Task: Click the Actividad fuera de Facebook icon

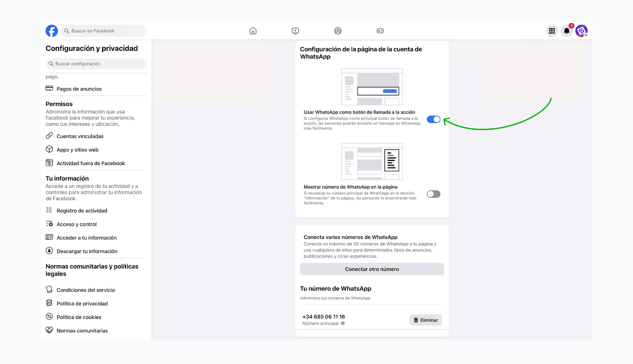Action: tap(49, 163)
